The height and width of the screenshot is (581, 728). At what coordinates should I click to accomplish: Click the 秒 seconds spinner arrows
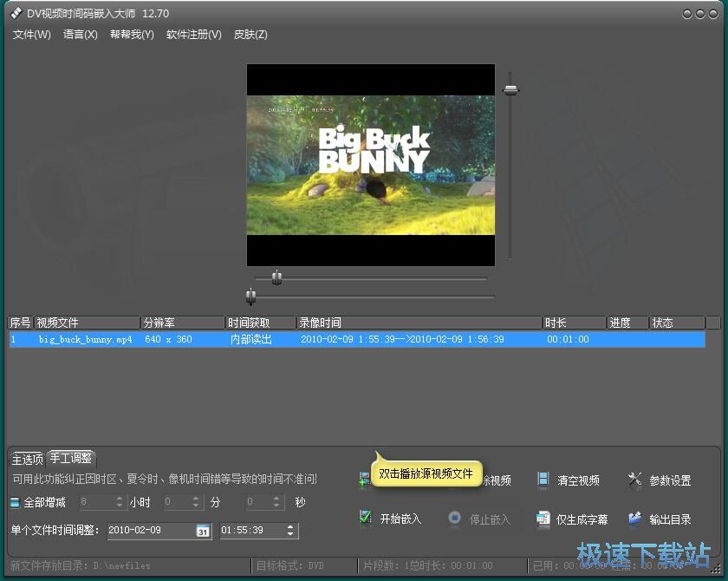[x=277, y=502]
